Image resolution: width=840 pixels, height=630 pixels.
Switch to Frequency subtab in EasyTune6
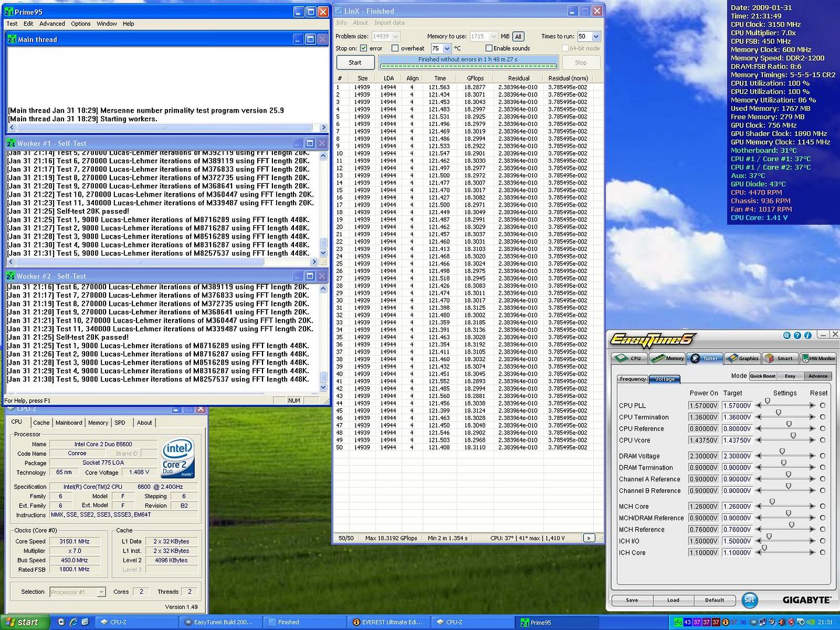coord(632,379)
